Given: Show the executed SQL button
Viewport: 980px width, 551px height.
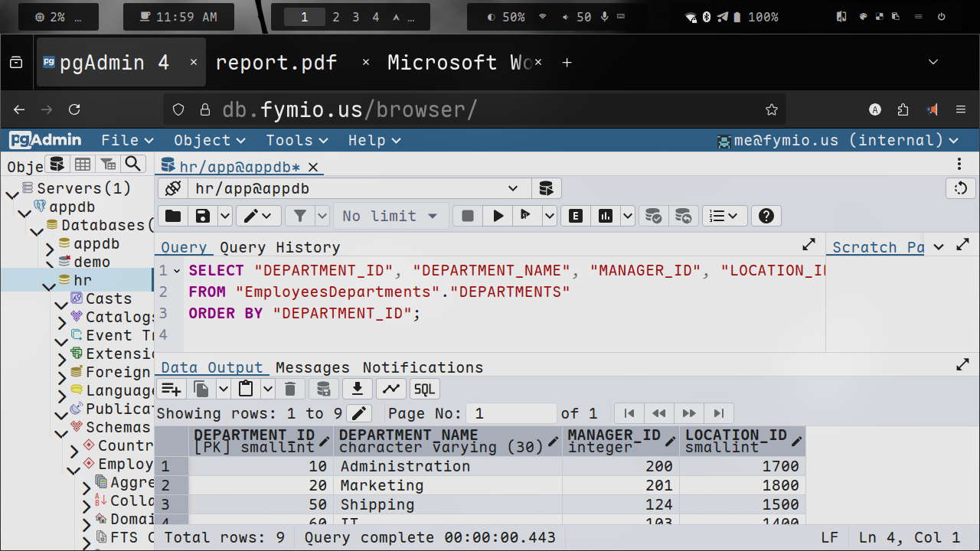Looking at the screenshot, I should (x=424, y=389).
